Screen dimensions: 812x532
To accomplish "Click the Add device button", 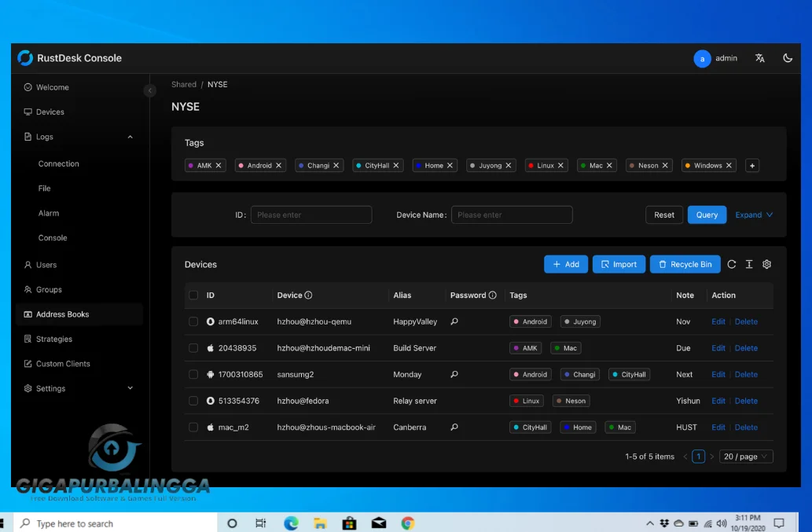I will click(565, 265).
